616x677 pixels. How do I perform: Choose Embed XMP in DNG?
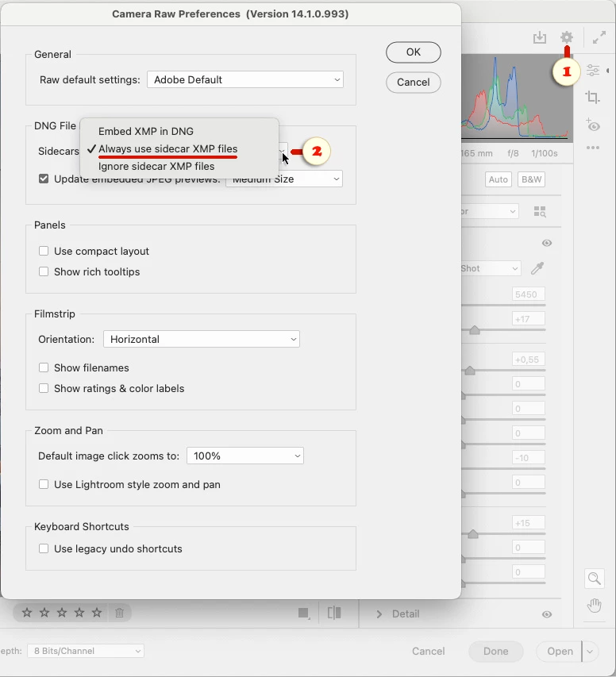146,131
